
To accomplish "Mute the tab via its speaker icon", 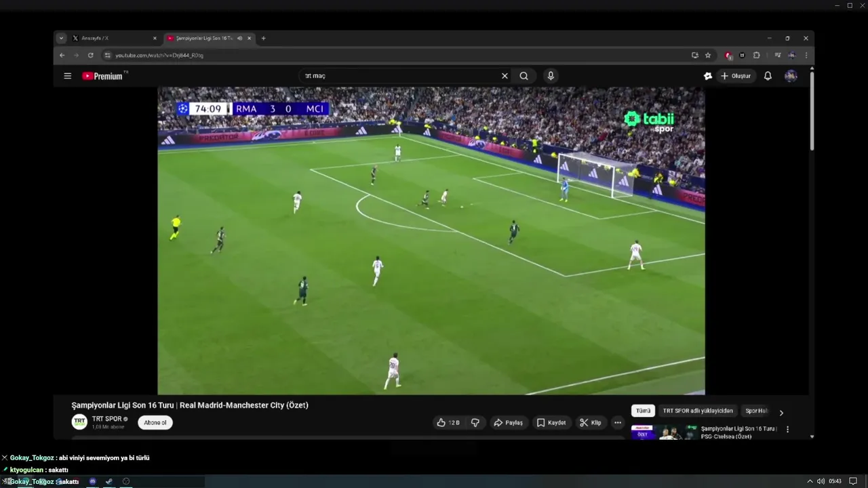I will click(239, 38).
